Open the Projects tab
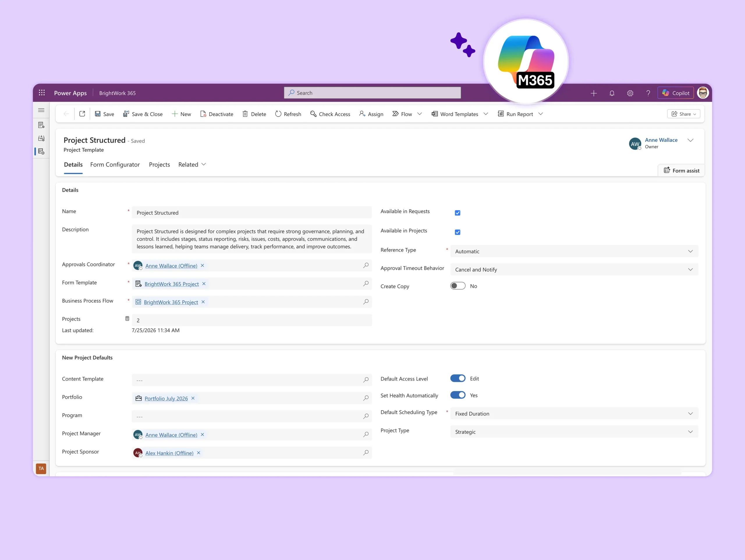745x560 pixels. [159, 164]
